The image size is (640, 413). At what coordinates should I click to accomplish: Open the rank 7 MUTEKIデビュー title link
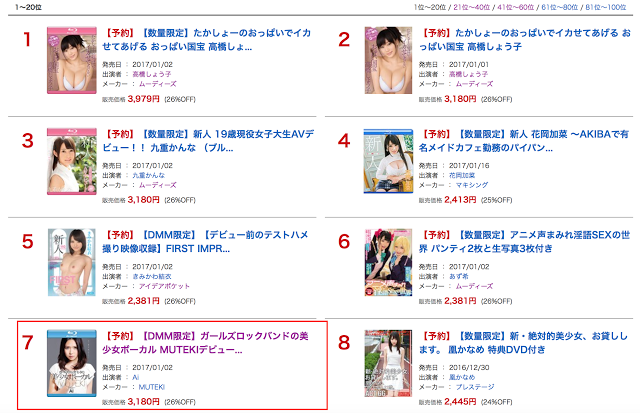pos(205,343)
